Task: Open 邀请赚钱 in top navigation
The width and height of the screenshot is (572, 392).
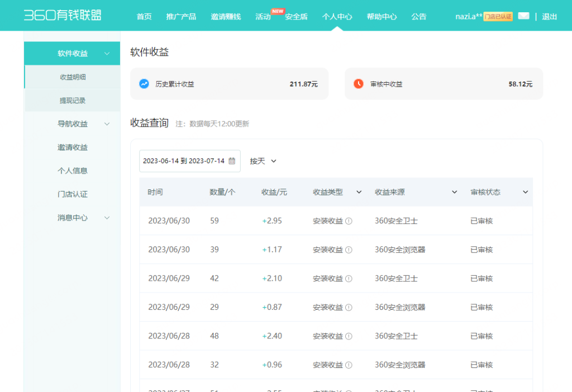Action: pyautogui.click(x=226, y=16)
